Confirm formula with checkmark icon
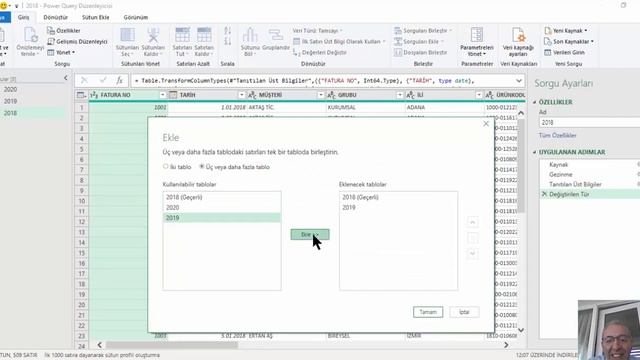Screen dimensions: 640x360 [x=103, y=80]
